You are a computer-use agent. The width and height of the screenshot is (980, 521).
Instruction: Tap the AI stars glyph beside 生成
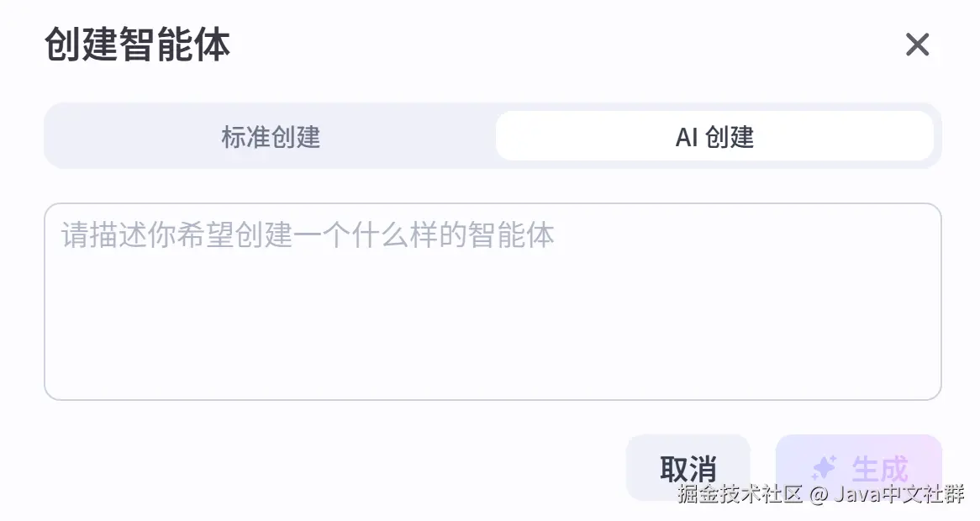point(824,467)
